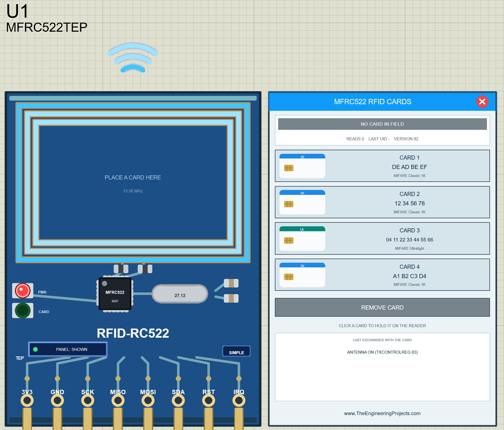The height and width of the screenshot is (430, 504).
Task: Click the VERSION 92 text
Action: click(x=406, y=139)
